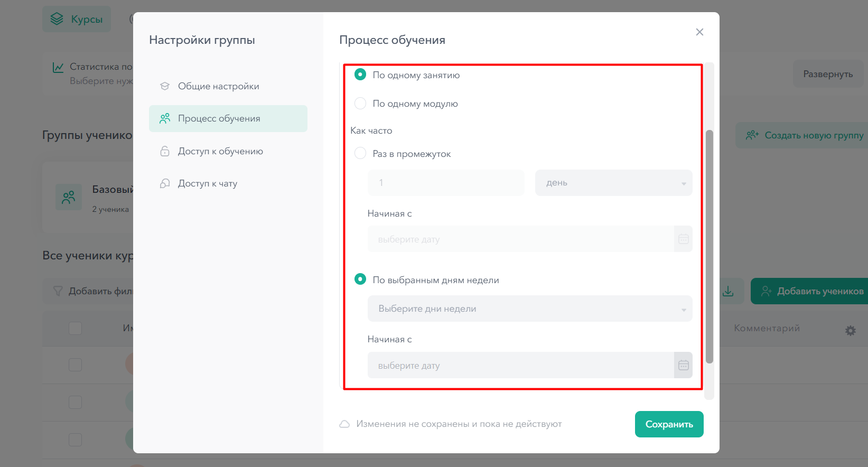Open the Общие настройки section
Image resolution: width=868 pixels, height=467 pixels.
point(218,86)
